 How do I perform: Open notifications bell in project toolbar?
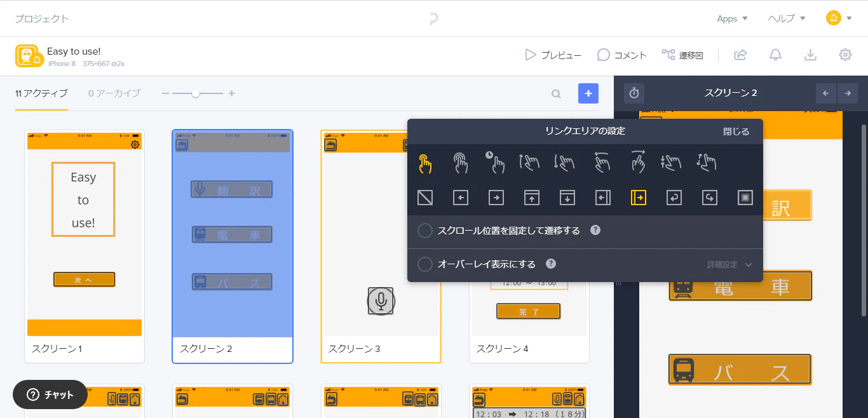tap(775, 55)
